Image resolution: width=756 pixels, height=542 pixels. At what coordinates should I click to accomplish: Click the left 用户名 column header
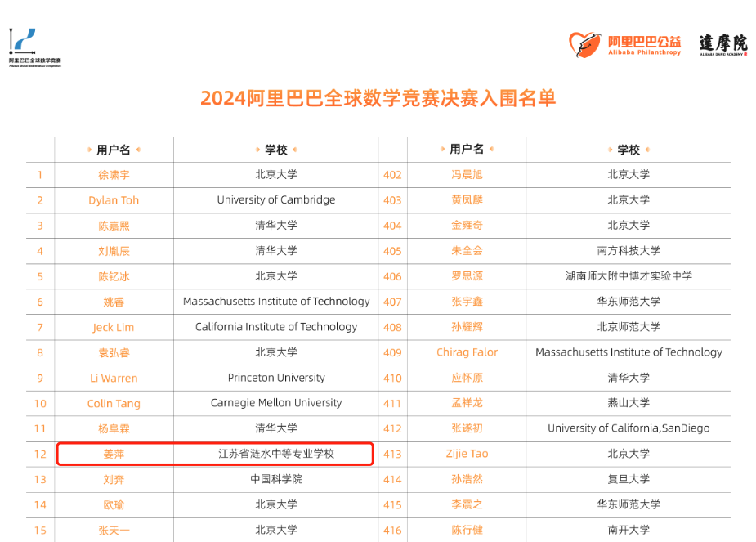pos(114,150)
